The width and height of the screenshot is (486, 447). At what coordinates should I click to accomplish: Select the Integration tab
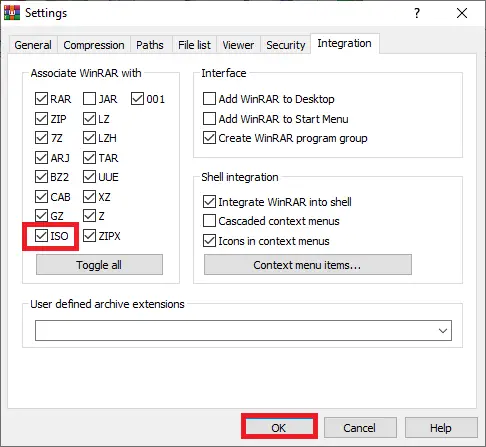click(x=344, y=43)
